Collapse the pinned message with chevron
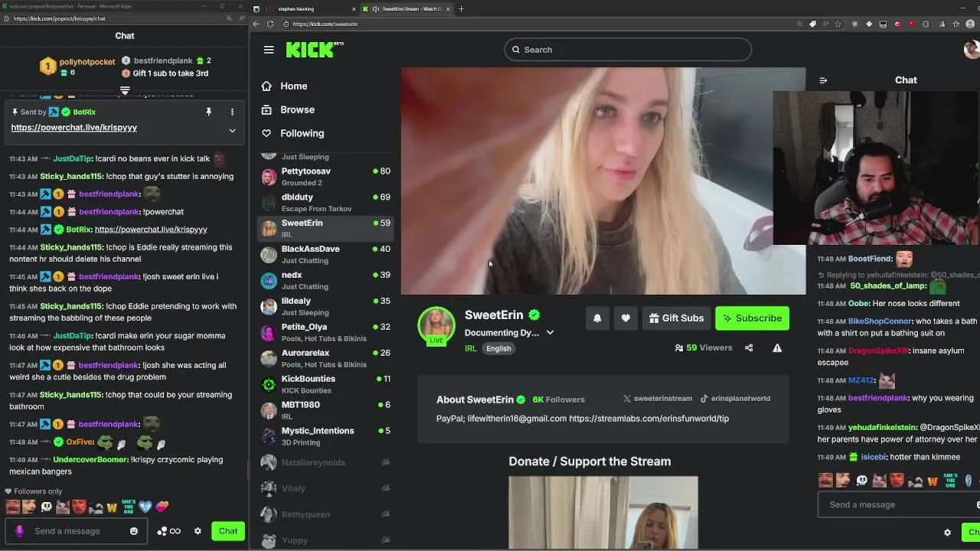 pos(232,130)
